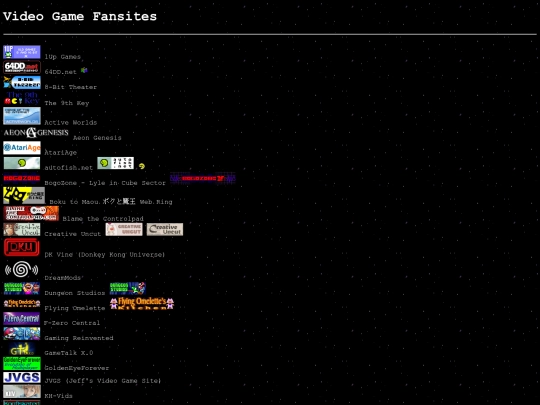The image size is (540, 405).
Task: Open the GoldenEyeForever text link
Action: [76, 368]
